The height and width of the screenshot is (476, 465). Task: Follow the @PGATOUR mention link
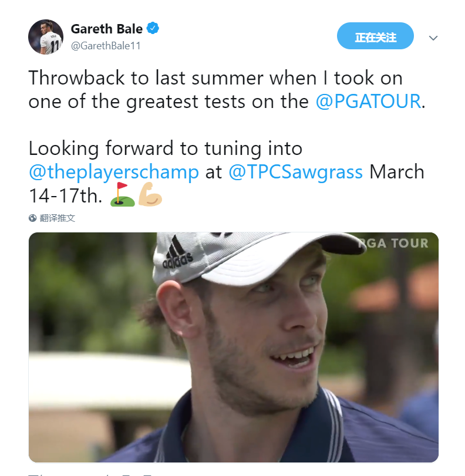coord(368,101)
